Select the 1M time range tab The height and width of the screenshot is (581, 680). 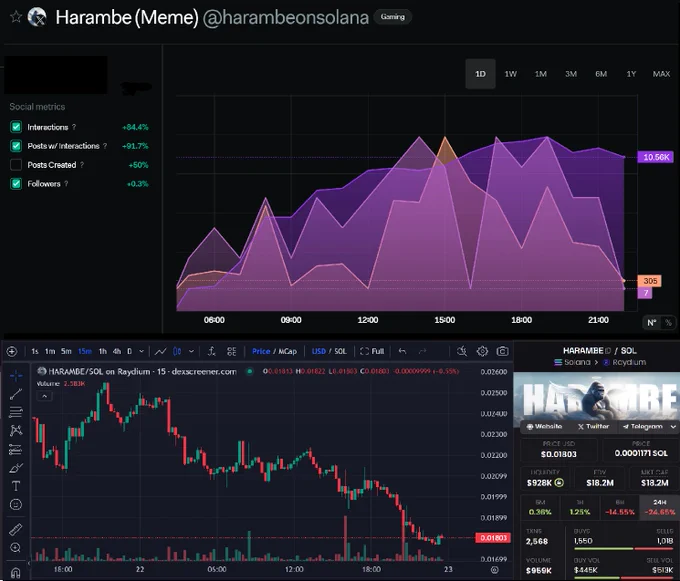click(541, 74)
